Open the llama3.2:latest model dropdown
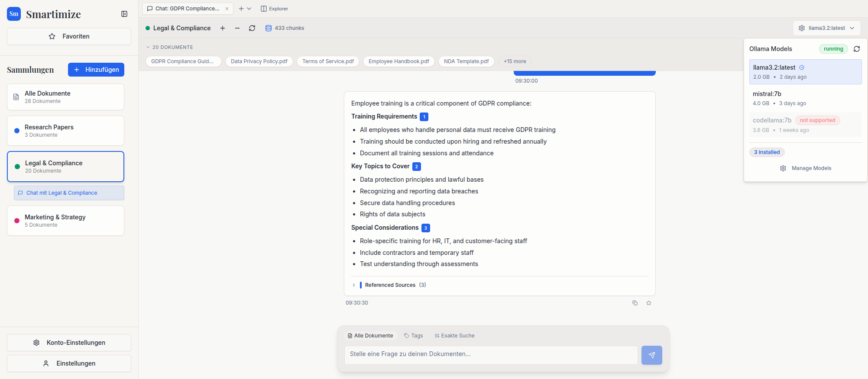Viewport: 868px width, 379px height. [827, 28]
